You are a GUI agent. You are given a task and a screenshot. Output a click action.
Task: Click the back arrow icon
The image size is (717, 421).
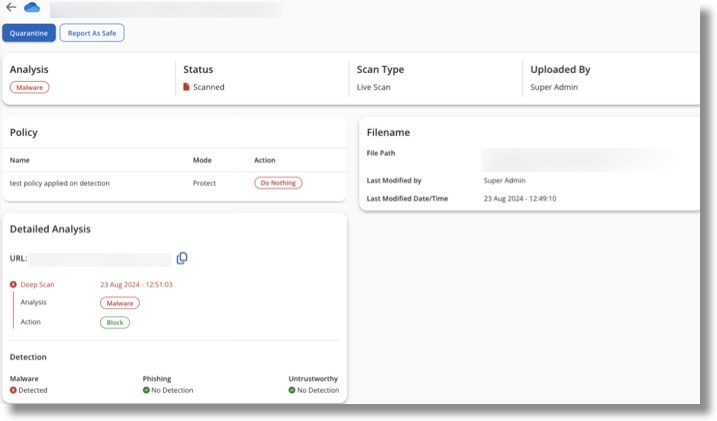pyautogui.click(x=11, y=8)
